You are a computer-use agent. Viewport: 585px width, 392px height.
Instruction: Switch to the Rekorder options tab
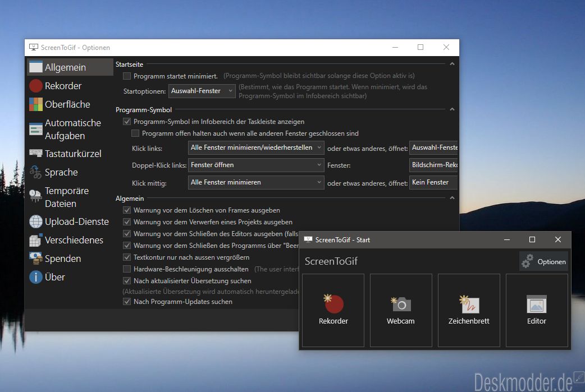(70, 86)
